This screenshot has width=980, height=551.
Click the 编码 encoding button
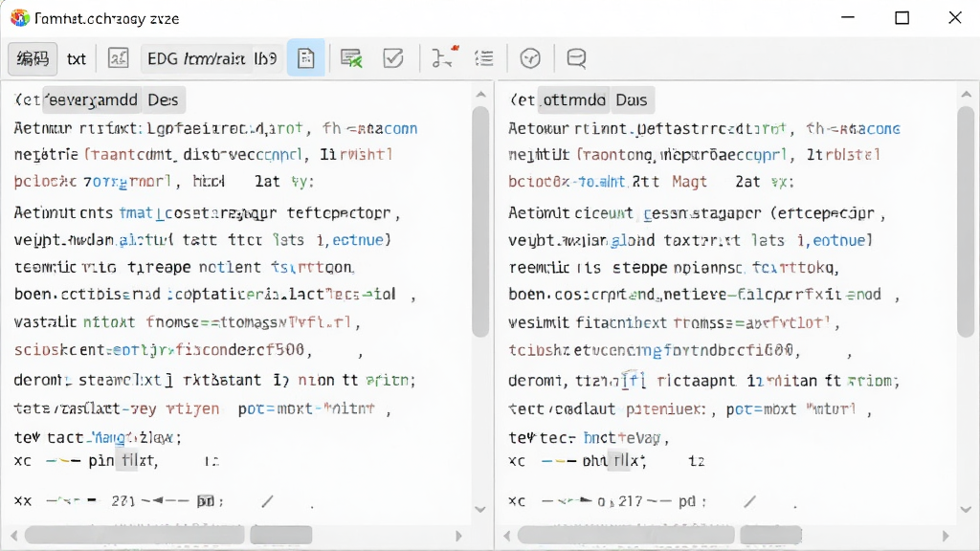pos(33,58)
